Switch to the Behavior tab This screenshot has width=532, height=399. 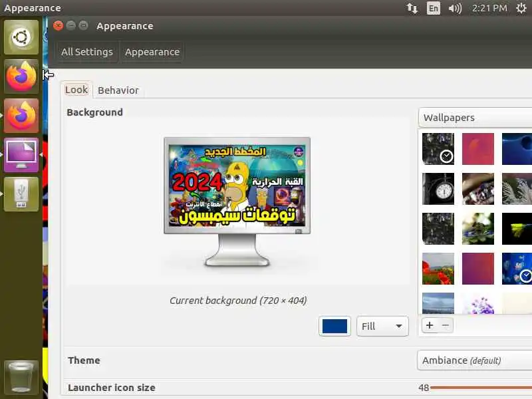pos(118,90)
